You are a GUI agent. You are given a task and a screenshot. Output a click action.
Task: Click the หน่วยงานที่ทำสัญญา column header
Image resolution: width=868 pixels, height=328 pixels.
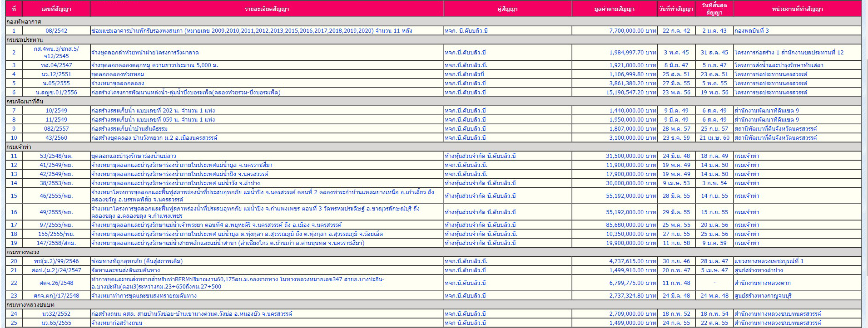point(797,9)
